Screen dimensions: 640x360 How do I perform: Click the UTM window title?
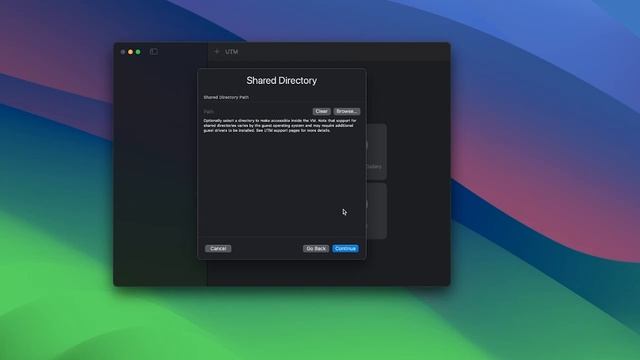click(x=232, y=52)
